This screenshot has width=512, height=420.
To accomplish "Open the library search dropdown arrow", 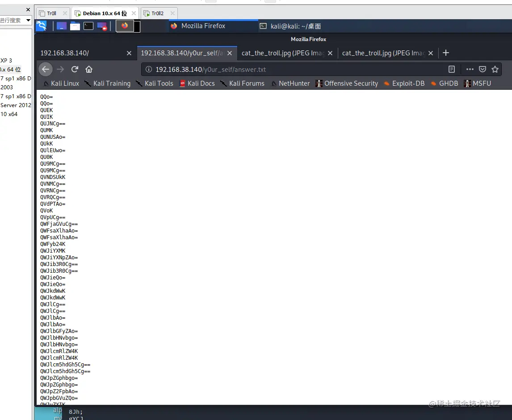I will (x=29, y=20).
